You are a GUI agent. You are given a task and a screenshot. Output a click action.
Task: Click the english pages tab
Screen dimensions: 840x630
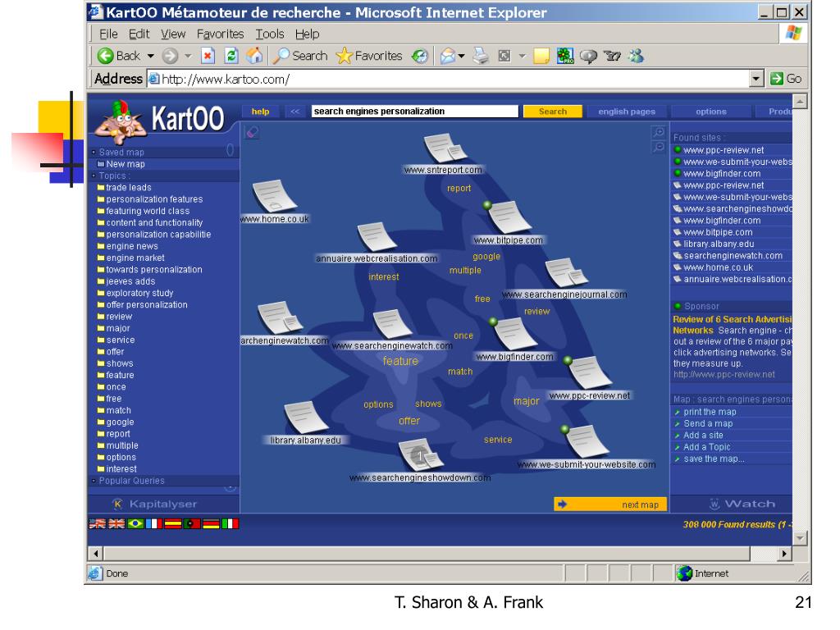pyautogui.click(x=627, y=112)
